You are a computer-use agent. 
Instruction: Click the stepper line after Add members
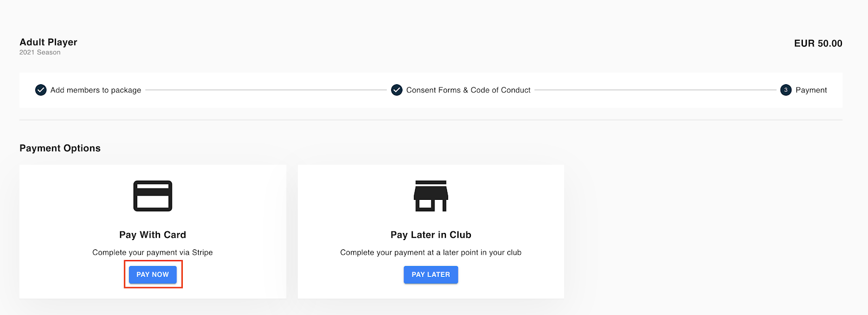tap(266, 90)
